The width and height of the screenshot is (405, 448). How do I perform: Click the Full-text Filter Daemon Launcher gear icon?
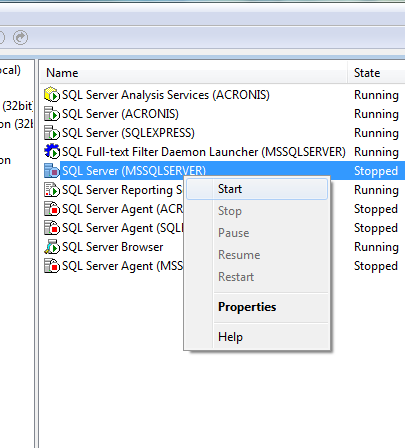click(x=52, y=152)
